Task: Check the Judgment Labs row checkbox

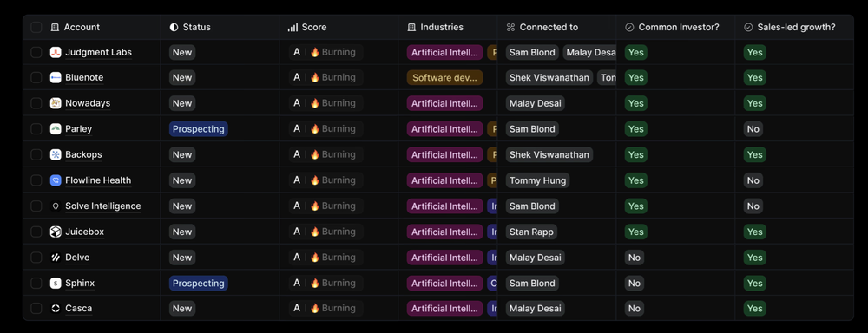Action: (x=36, y=53)
